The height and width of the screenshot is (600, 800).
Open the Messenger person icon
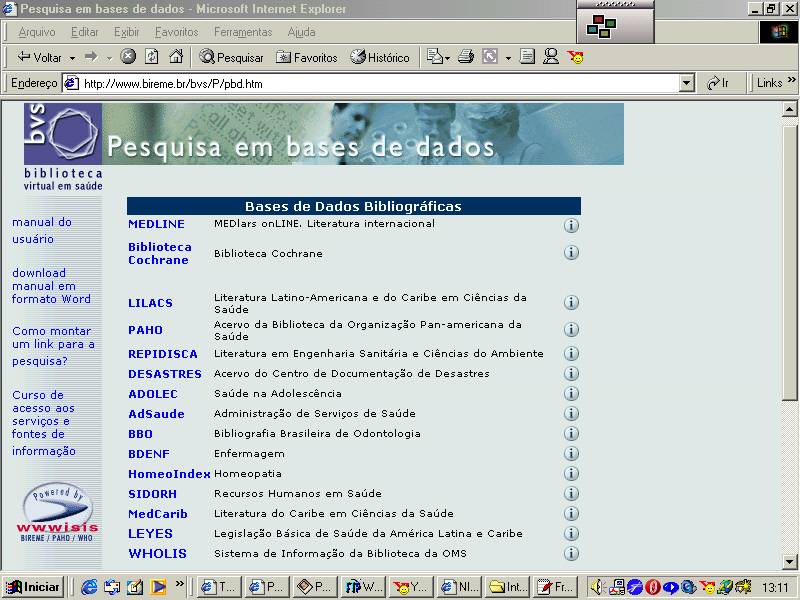tap(551, 57)
